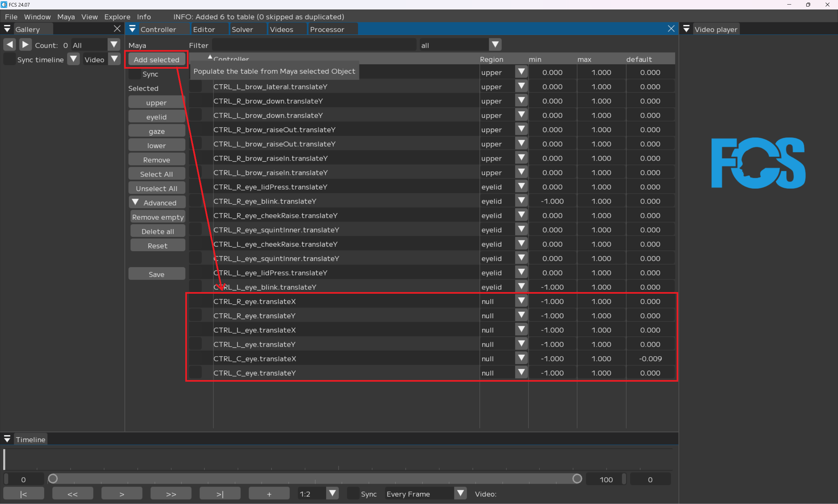Click the timeline range slider left handle
Screen dimensions: 838x504
point(53,478)
